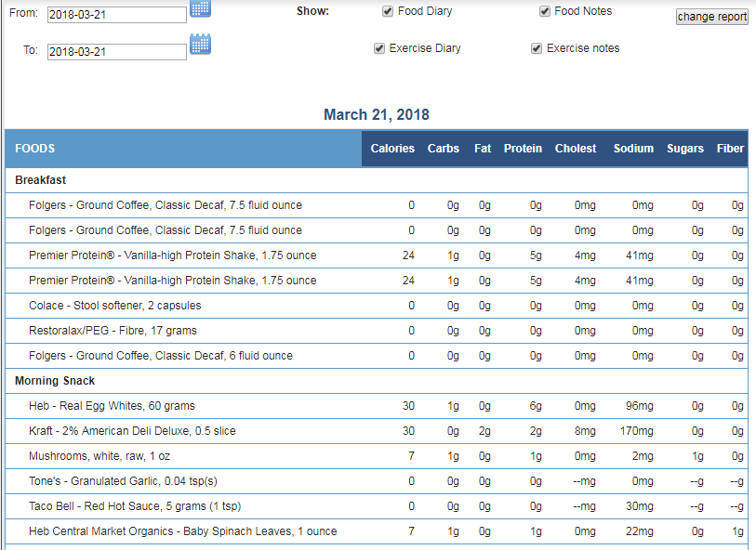The image size is (756, 550).
Task: Click the 170mg sodium value for Kraft
Action: click(x=636, y=431)
